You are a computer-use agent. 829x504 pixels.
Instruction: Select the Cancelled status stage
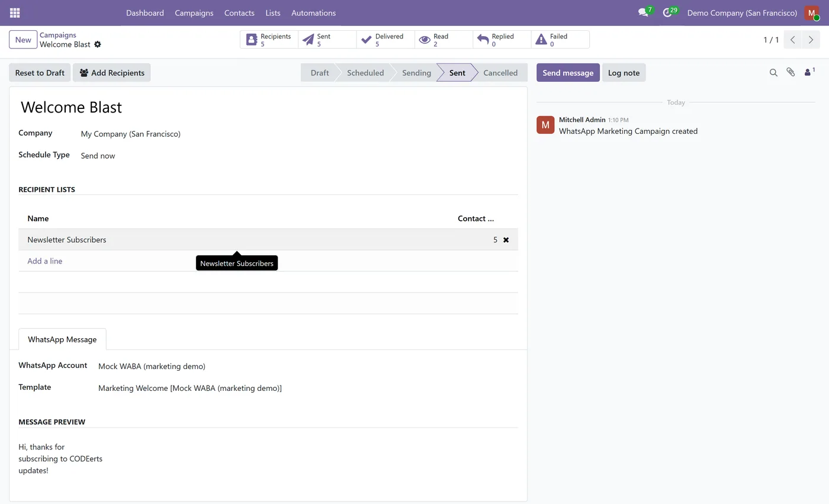pyautogui.click(x=500, y=73)
